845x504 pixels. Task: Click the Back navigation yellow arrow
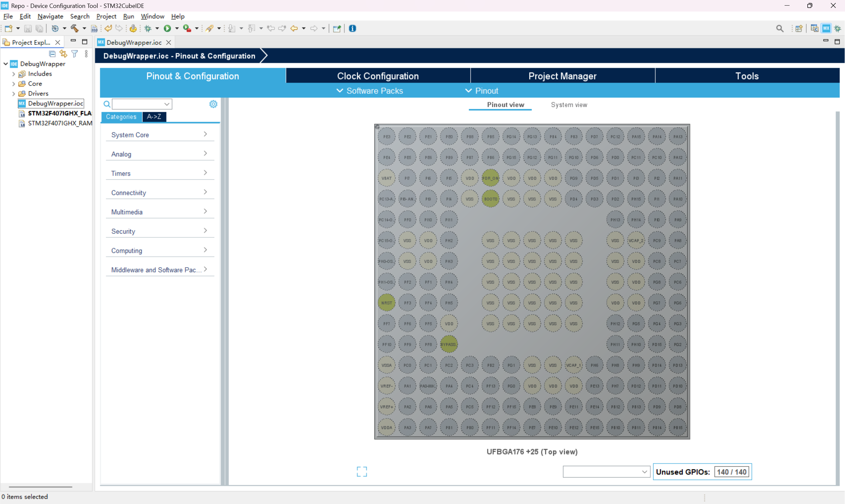pyautogui.click(x=294, y=28)
